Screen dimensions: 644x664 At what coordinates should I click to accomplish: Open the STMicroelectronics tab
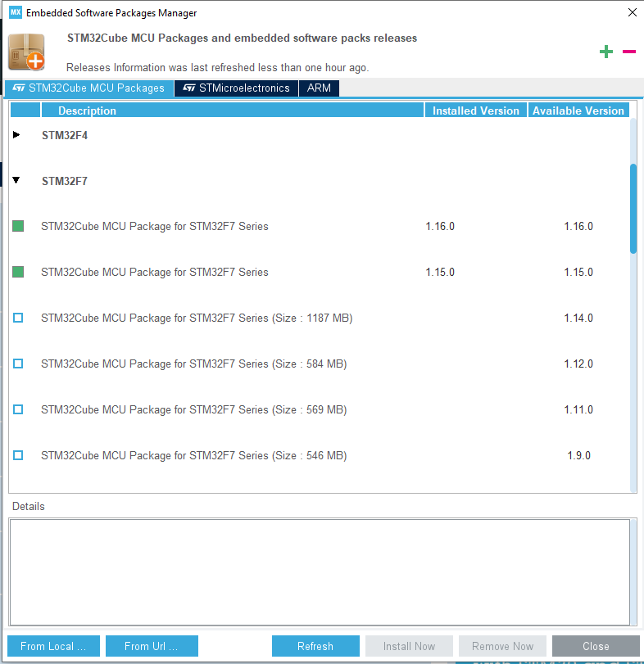(237, 88)
